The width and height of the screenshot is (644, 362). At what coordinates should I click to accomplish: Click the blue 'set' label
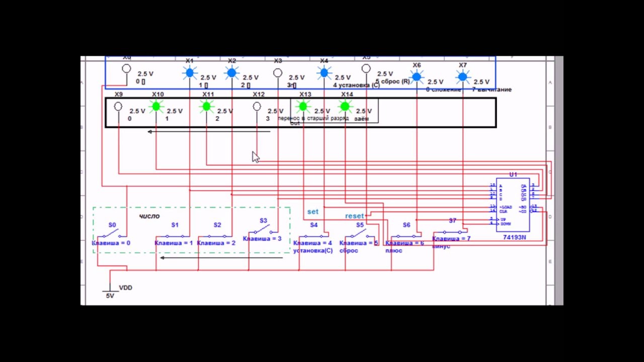(313, 212)
